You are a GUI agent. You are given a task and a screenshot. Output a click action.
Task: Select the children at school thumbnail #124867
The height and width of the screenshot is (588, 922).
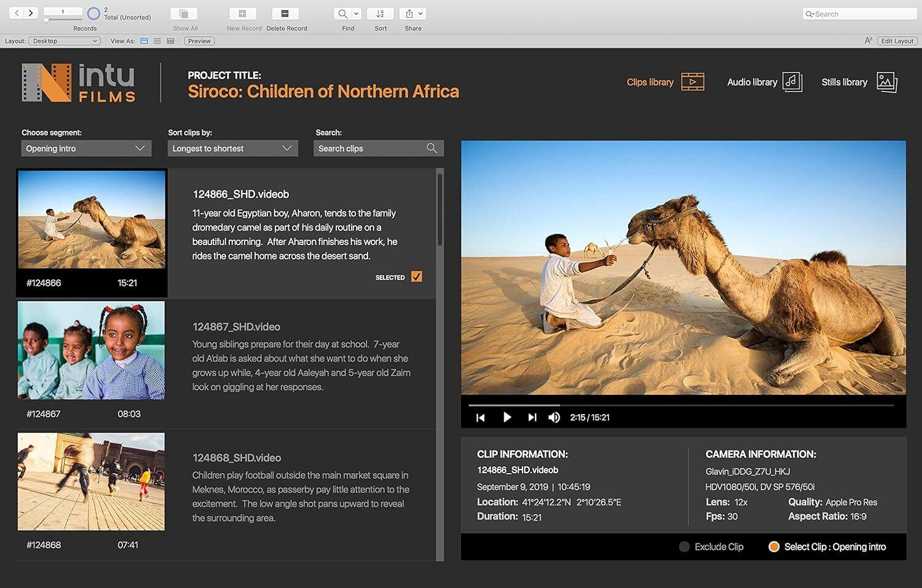[x=91, y=350]
